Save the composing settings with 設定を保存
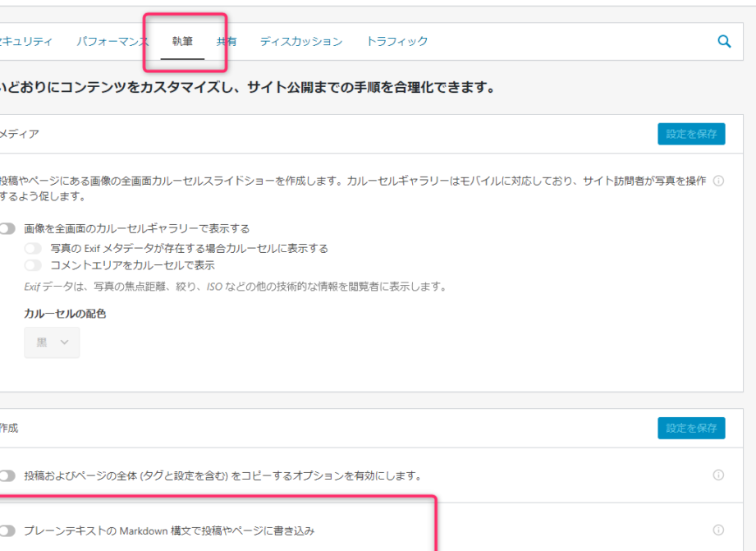 pos(691,428)
